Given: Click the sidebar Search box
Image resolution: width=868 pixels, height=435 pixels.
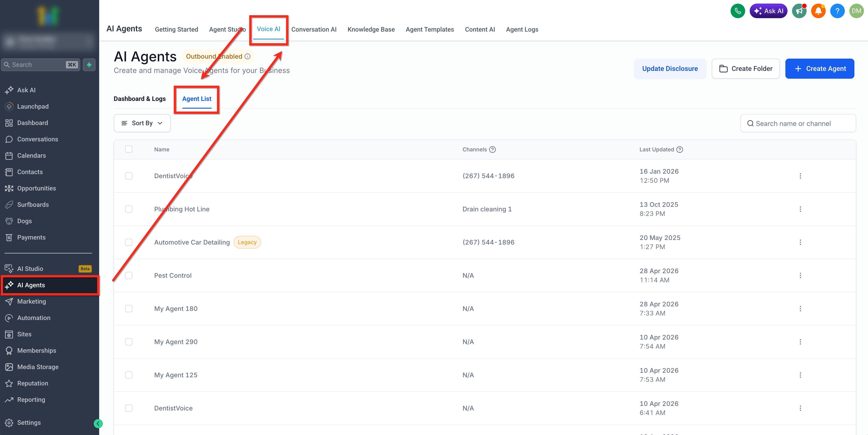Looking at the screenshot, I should click(x=40, y=65).
